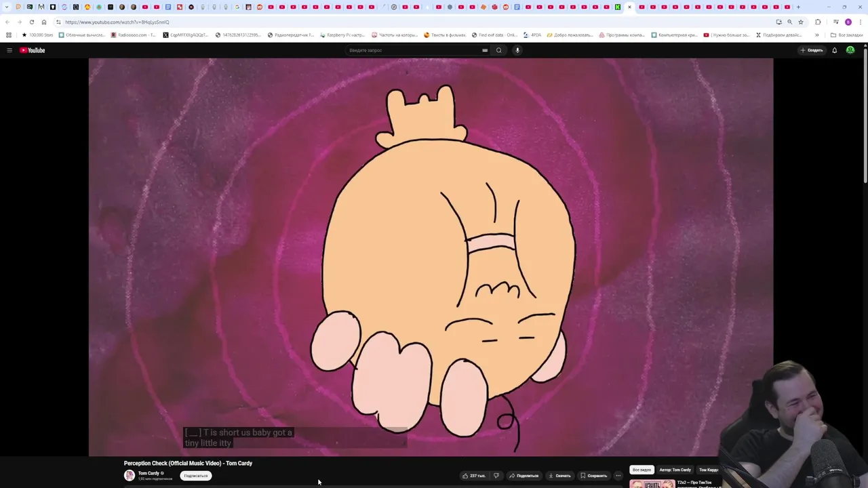Open the Tom Cardy channel name
Viewport: 868px width, 488px height.
tap(149, 473)
